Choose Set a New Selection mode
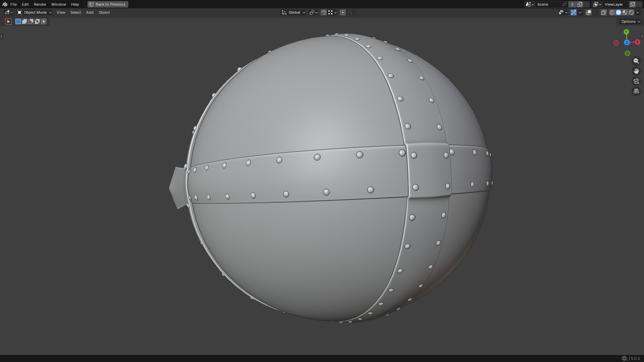The image size is (644, 362). [18, 21]
